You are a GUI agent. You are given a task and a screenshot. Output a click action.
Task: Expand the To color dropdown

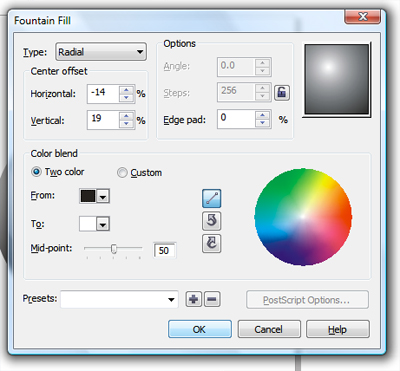103,224
